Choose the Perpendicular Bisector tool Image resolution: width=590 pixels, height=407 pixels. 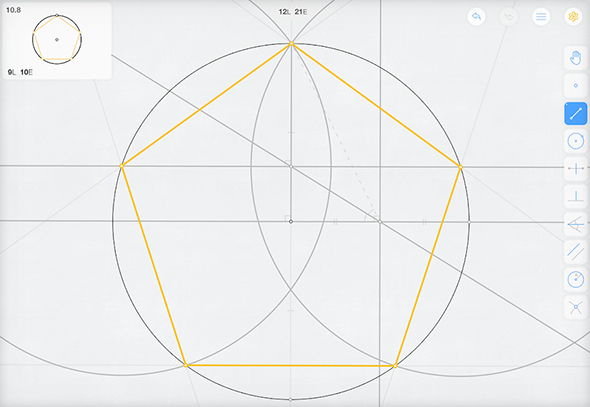[x=575, y=169]
